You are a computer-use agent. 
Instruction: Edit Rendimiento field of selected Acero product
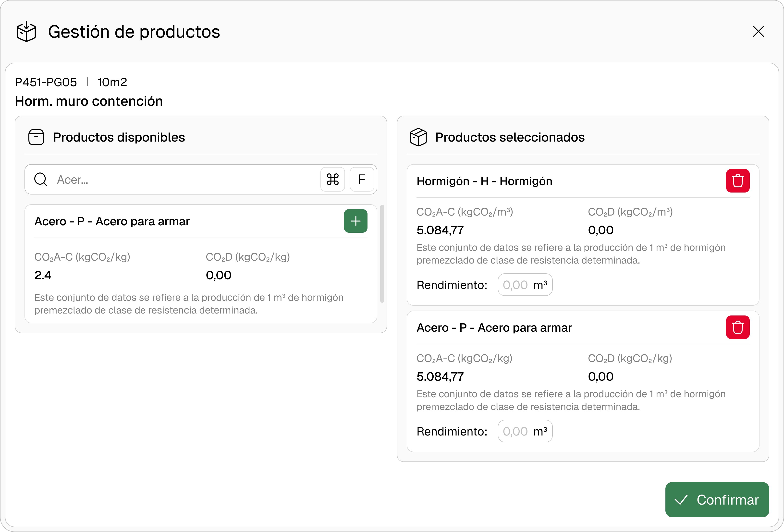pos(525,431)
